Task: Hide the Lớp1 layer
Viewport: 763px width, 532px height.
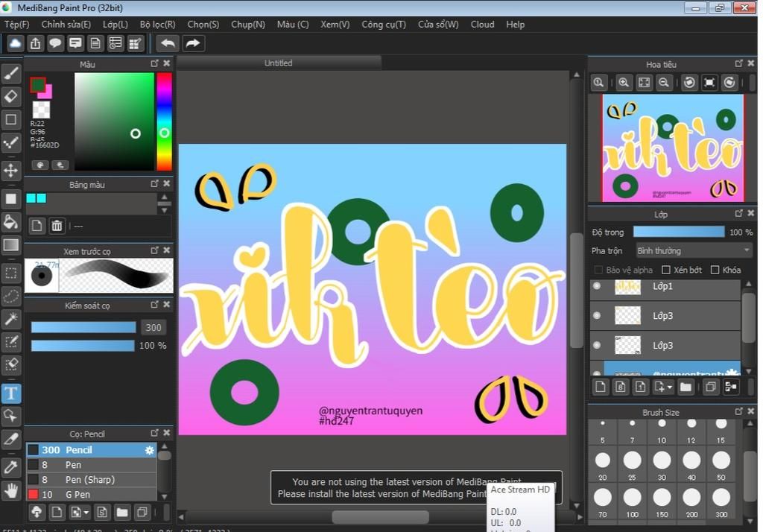Action: [x=597, y=286]
